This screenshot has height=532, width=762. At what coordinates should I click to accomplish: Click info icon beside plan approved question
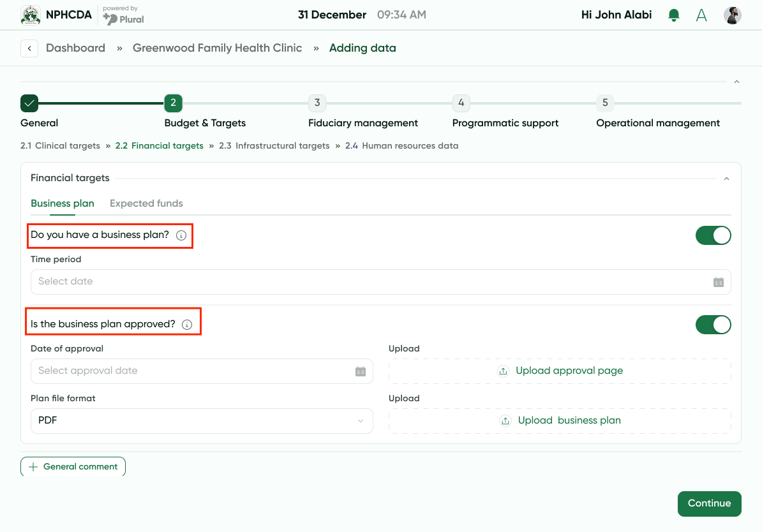pyautogui.click(x=187, y=325)
